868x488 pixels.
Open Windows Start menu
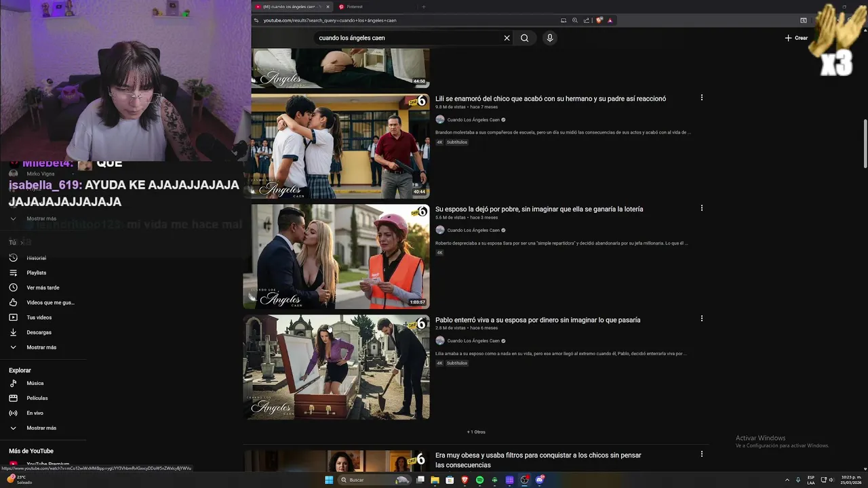330,480
